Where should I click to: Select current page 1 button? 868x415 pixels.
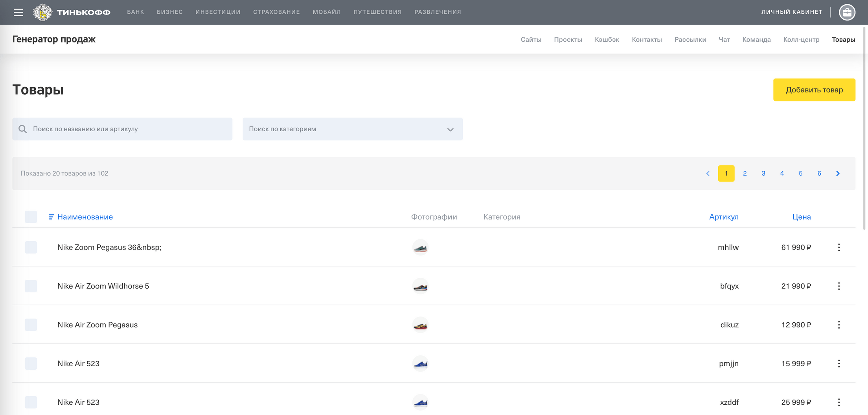pyautogui.click(x=726, y=173)
